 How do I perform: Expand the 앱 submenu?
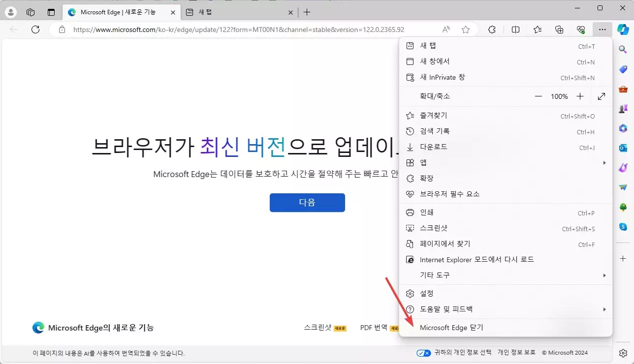tap(506, 162)
